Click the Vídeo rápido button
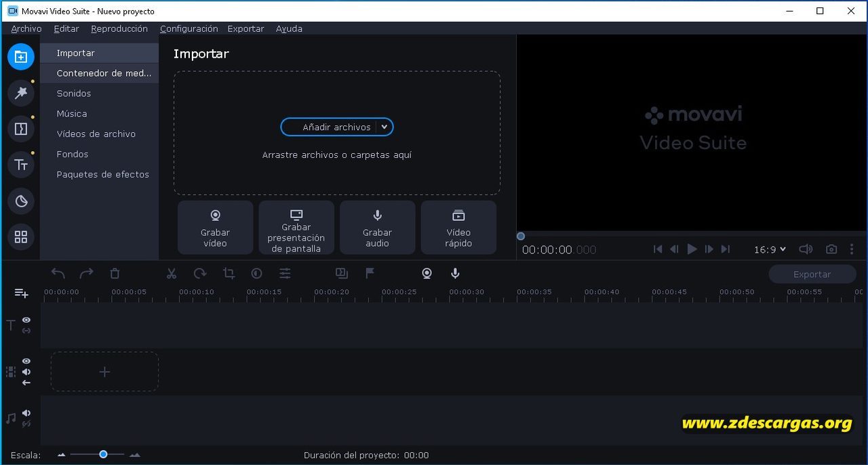 coord(458,228)
